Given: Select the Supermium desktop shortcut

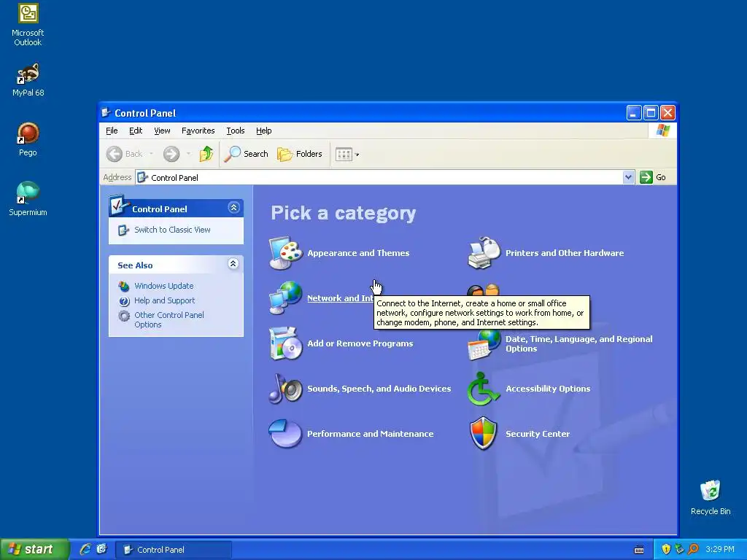Looking at the screenshot, I should coord(28,199).
